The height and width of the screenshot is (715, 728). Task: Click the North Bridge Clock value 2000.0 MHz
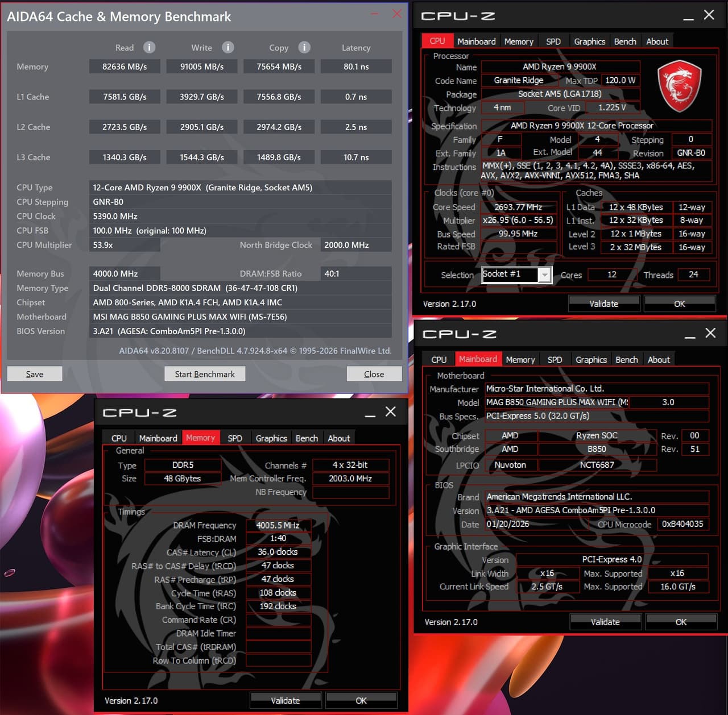[x=356, y=245]
